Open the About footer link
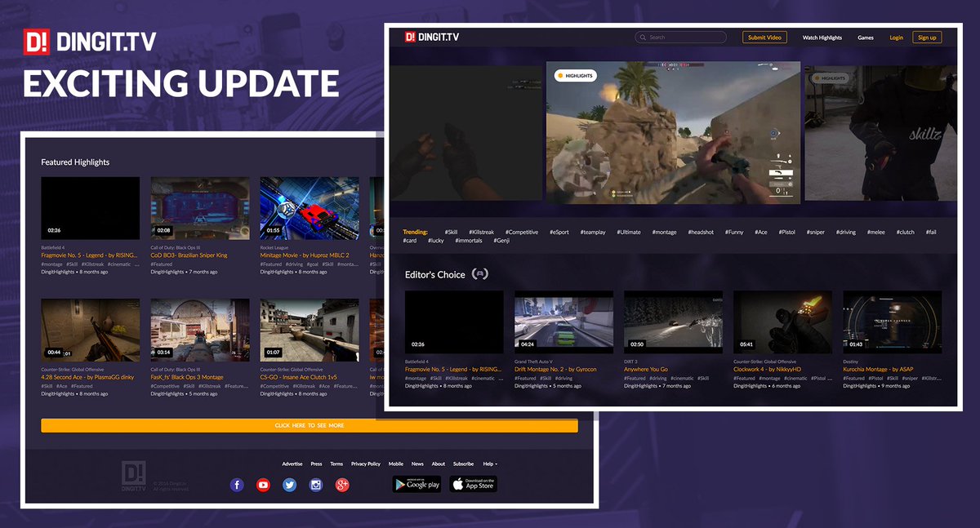The image size is (980, 528). [x=439, y=464]
